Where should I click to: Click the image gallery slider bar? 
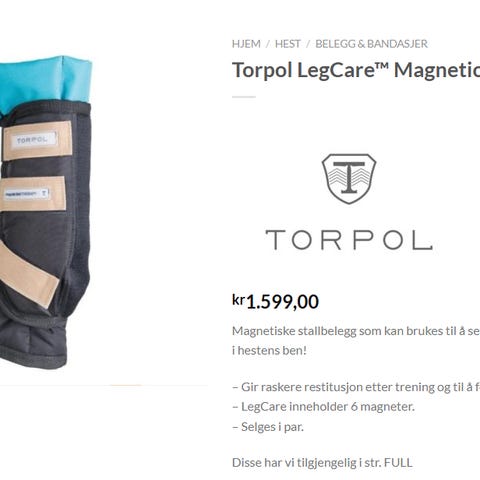click(x=104, y=385)
